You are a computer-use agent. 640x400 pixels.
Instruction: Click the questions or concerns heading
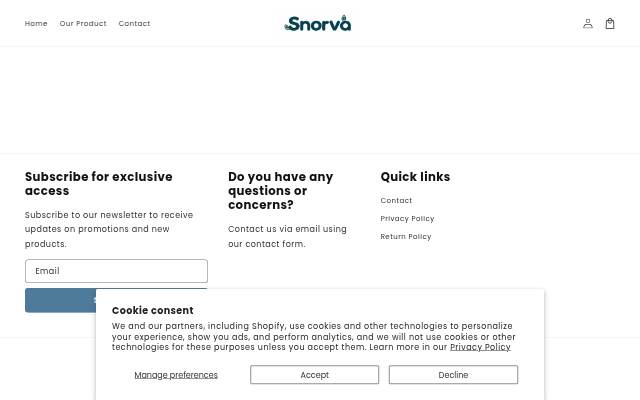[x=280, y=191]
